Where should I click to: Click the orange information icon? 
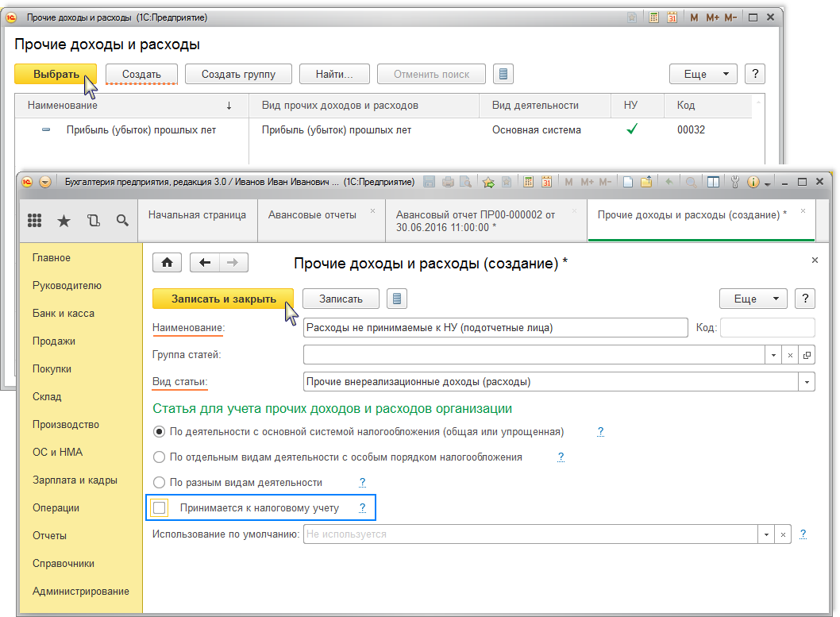click(753, 182)
